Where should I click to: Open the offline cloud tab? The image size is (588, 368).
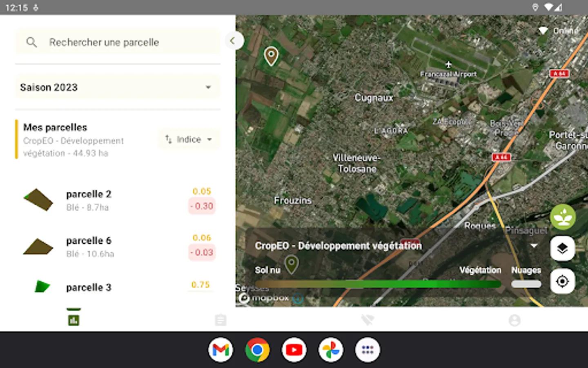[x=367, y=320]
